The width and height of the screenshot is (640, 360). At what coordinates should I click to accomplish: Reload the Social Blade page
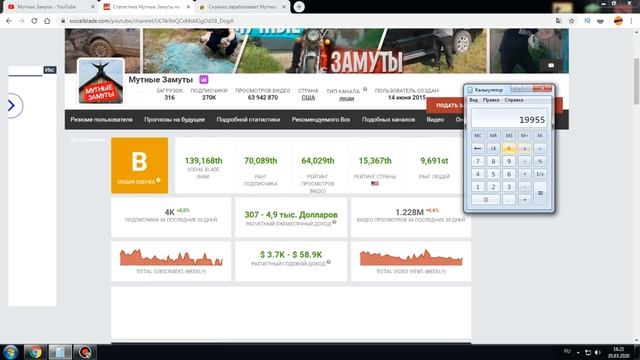(34, 21)
